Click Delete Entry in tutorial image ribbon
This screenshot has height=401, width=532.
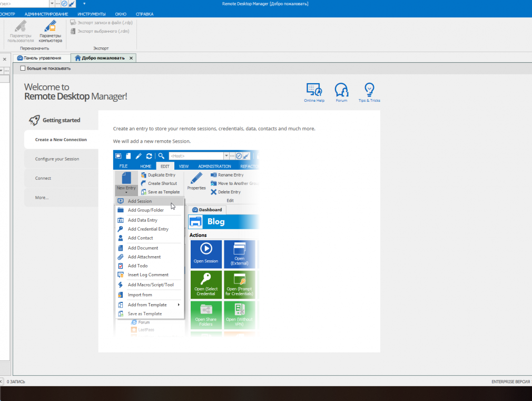point(225,192)
